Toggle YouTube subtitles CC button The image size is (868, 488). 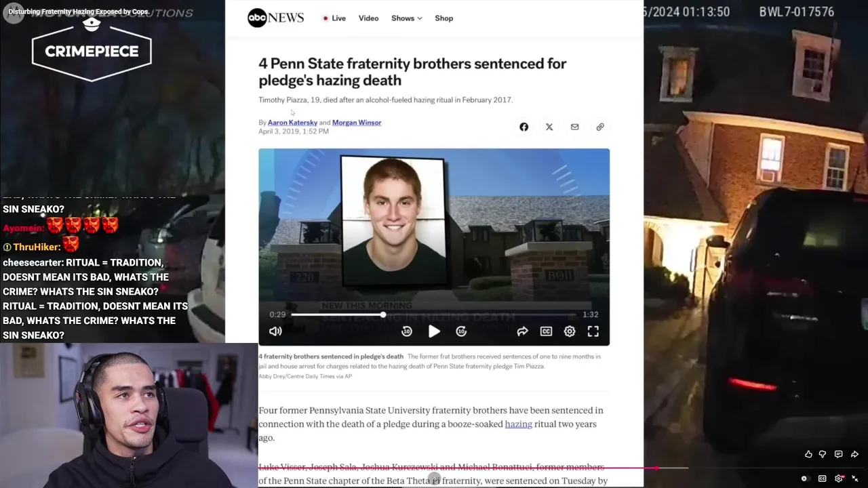(x=822, y=479)
